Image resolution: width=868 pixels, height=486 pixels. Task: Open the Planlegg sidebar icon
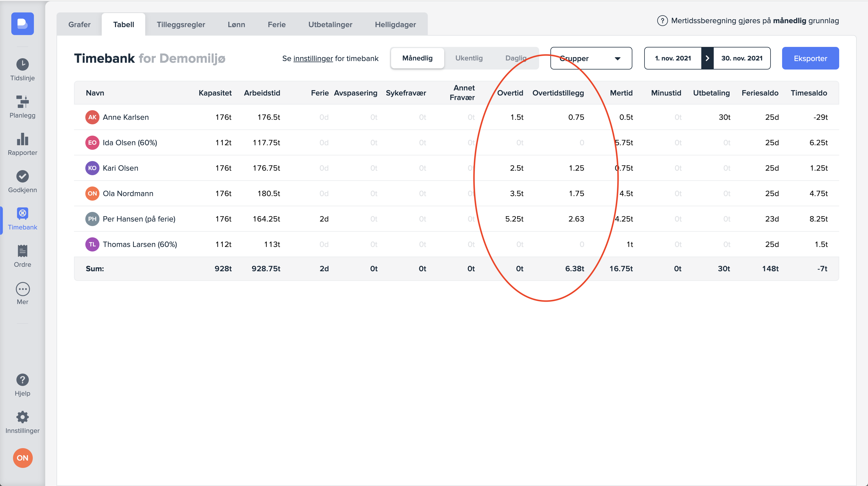pyautogui.click(x=23, y=102)
